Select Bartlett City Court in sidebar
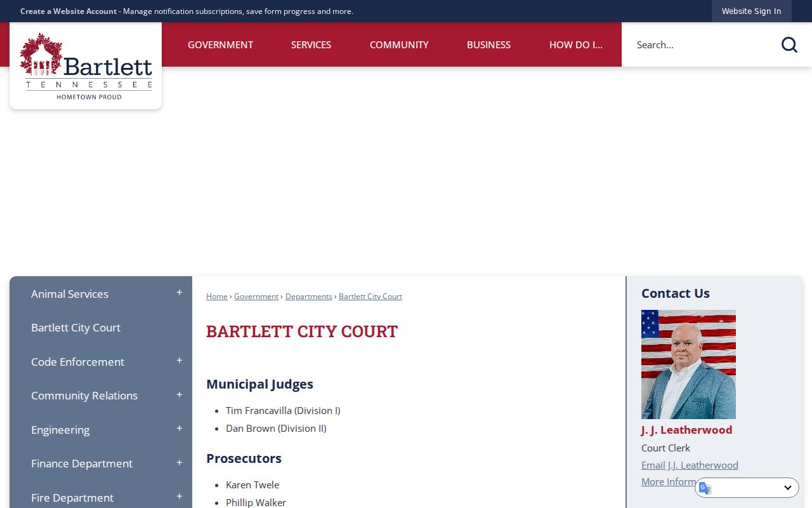Image resolution: width=812 pixels, height=508 pixels. (x=75, y=328)
